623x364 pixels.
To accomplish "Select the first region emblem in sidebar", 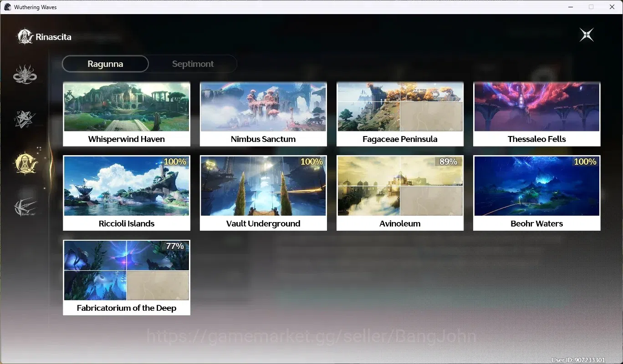I will 25,75.
